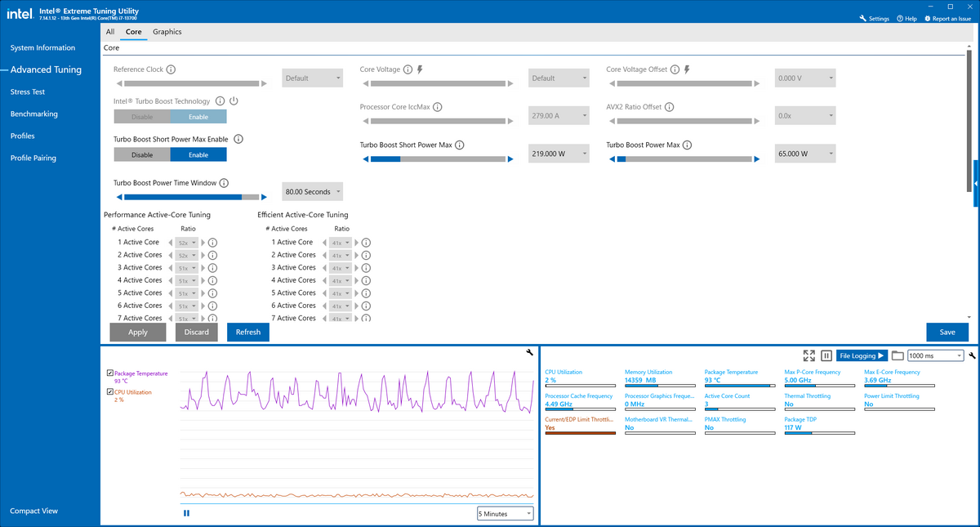Open Help in title bar

[906, 19]
